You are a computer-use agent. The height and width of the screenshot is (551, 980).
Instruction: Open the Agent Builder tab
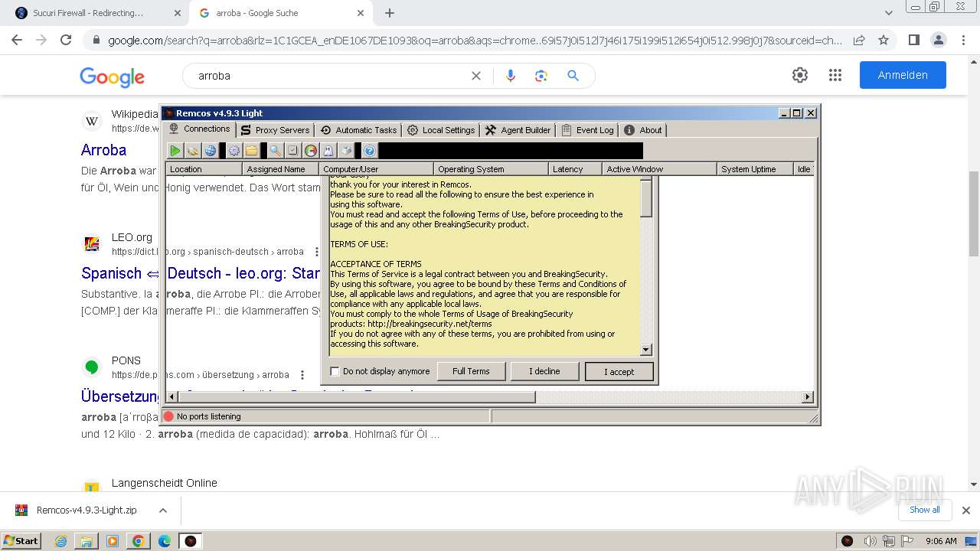(518, 130)
